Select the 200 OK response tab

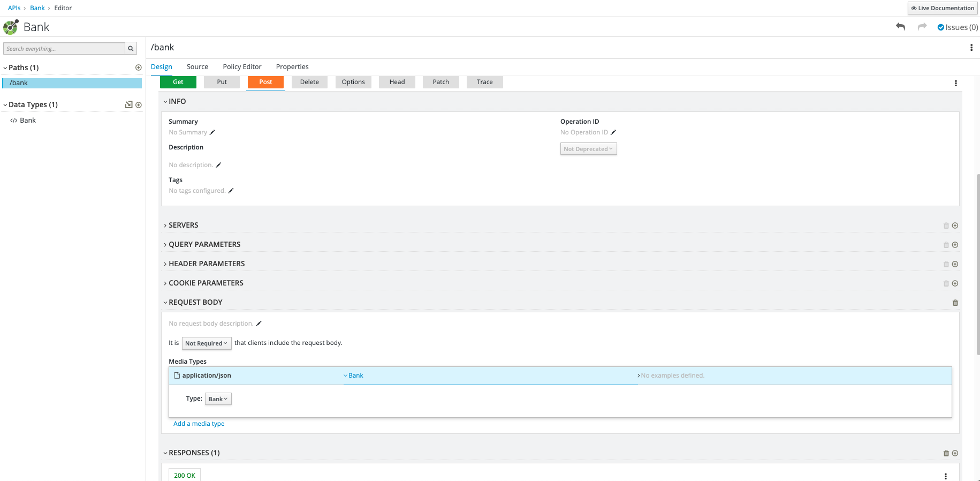185,475
